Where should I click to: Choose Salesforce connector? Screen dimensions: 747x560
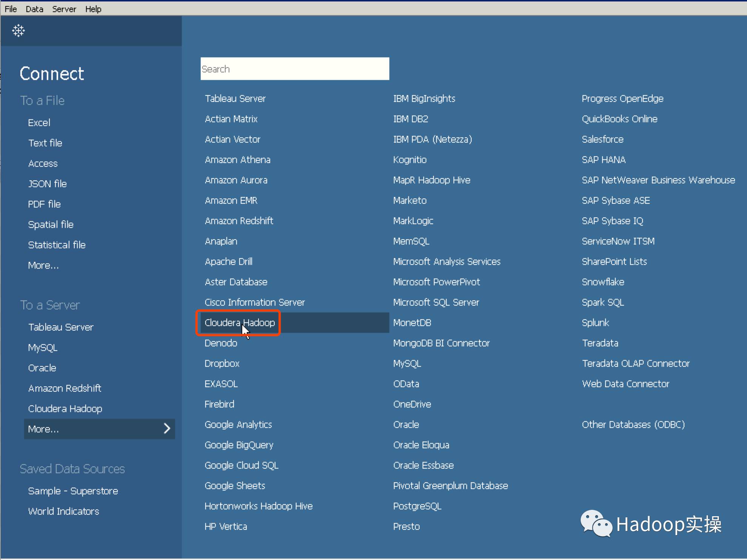point(603,139)
